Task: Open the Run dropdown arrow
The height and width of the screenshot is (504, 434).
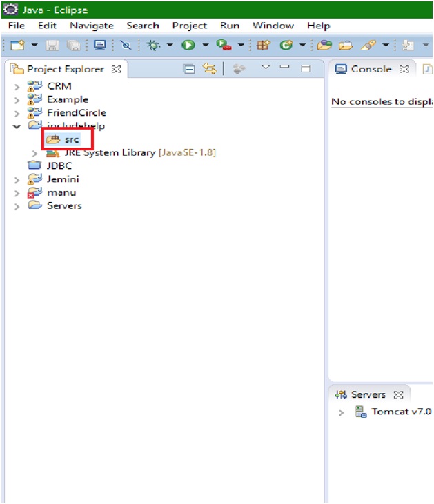Action: pyautogui.click(x=205, y=45)
